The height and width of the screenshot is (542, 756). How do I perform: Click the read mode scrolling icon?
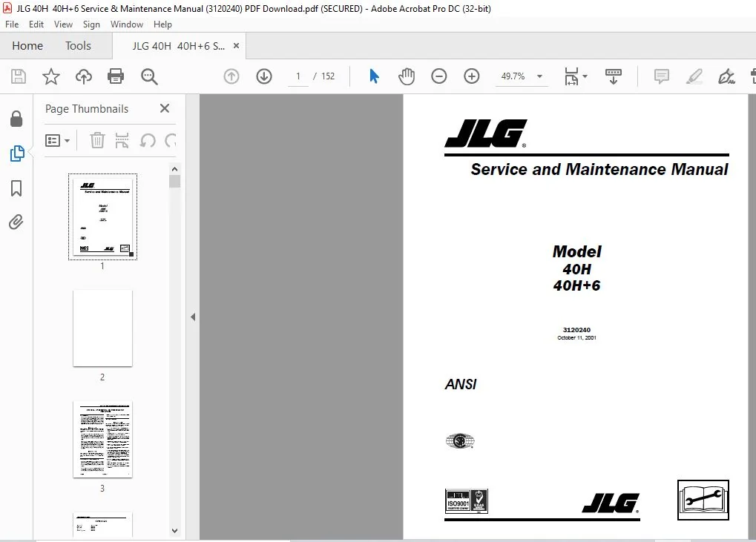pyautogui.click(x=614, y=76)
